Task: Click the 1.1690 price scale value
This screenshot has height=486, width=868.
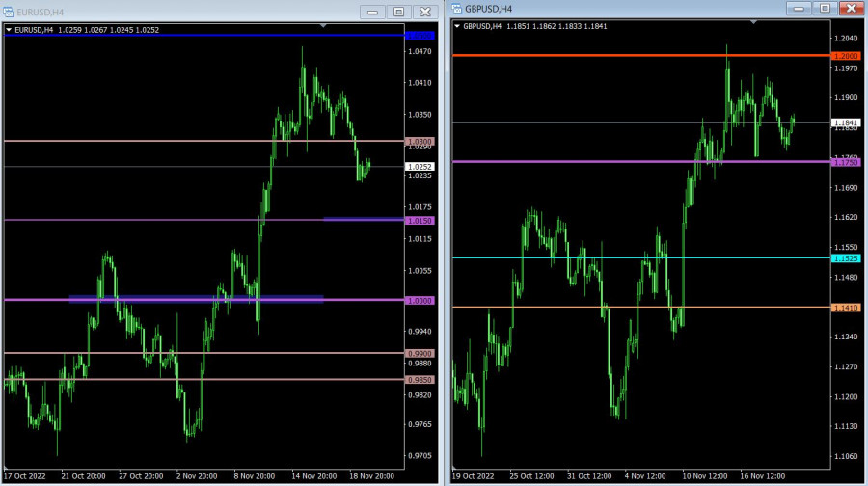Action: (x=846, y=188)
